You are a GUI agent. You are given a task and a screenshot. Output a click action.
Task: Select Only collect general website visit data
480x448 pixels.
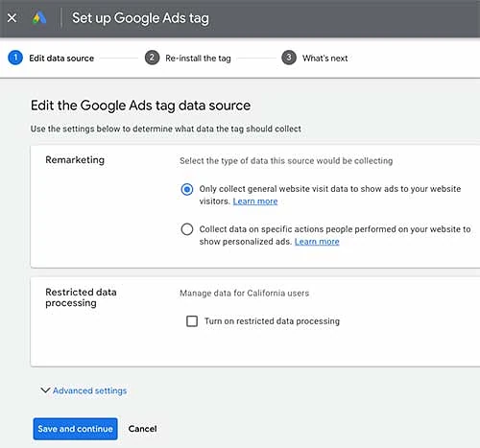pyautogui.click(x=187, y=189)
